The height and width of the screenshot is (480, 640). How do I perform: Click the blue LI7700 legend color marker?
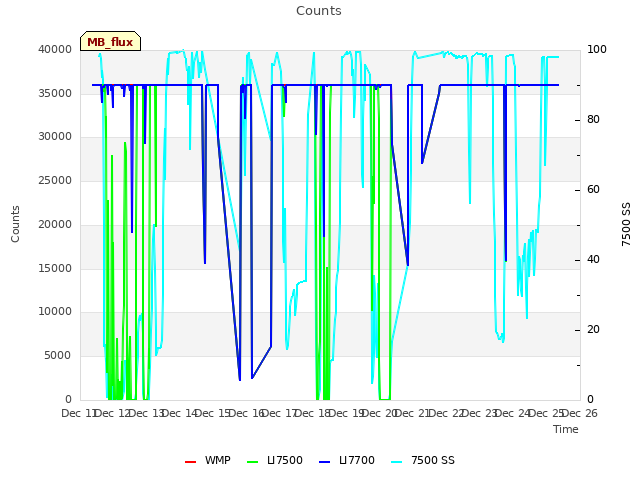tap(324, 462)
